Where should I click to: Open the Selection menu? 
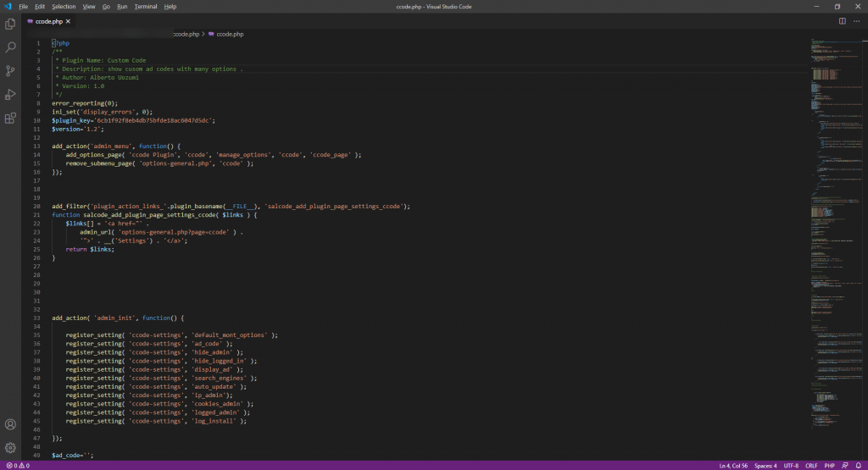click(64, 7)
